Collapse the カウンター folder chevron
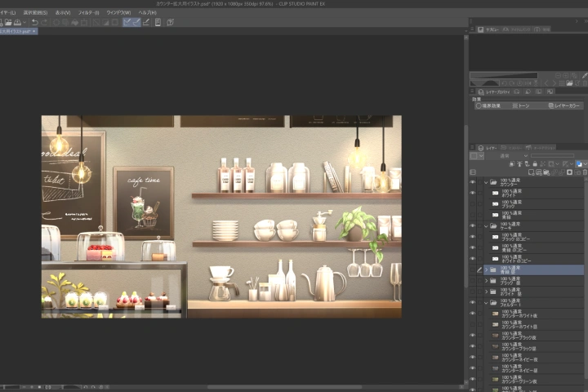 pyautogui.click(x=487, y=182)
